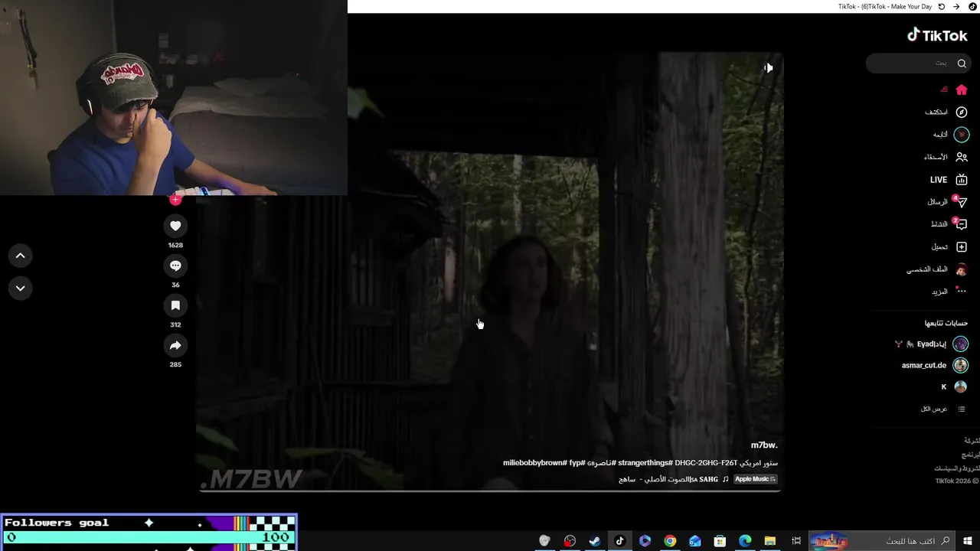Open Messages paper-plane icon
The width and height of the screenshot is (980, 551).
[x=961, y=202]
